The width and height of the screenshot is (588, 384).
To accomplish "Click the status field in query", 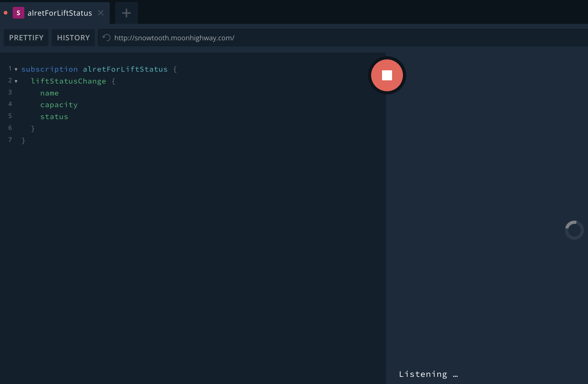I will click(54, 117).
